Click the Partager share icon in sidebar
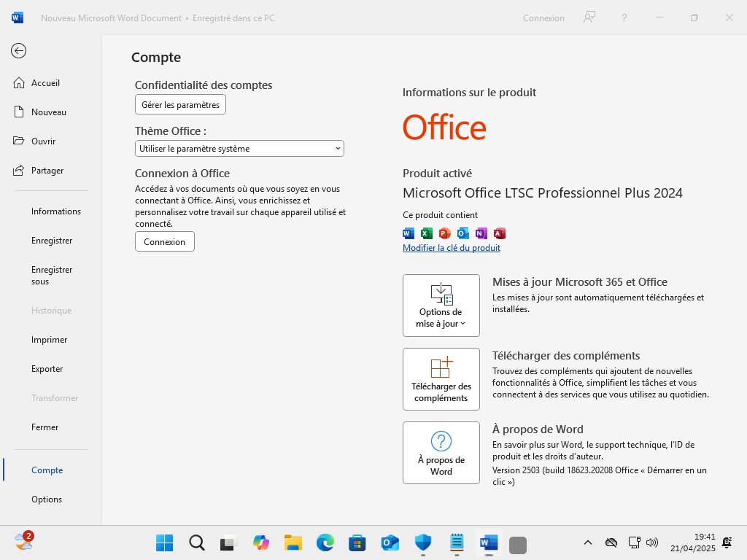This screenshot has width=747, height=560. [x=20, y=171]
